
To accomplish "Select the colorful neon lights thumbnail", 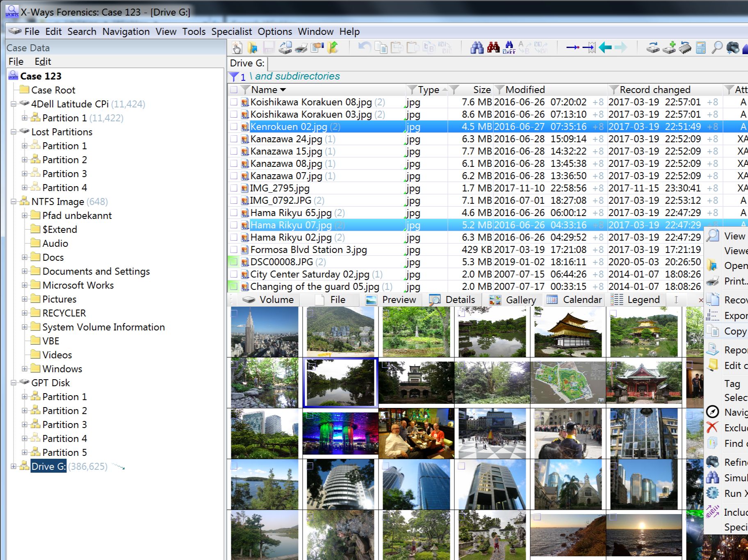I will click(340, 433).
